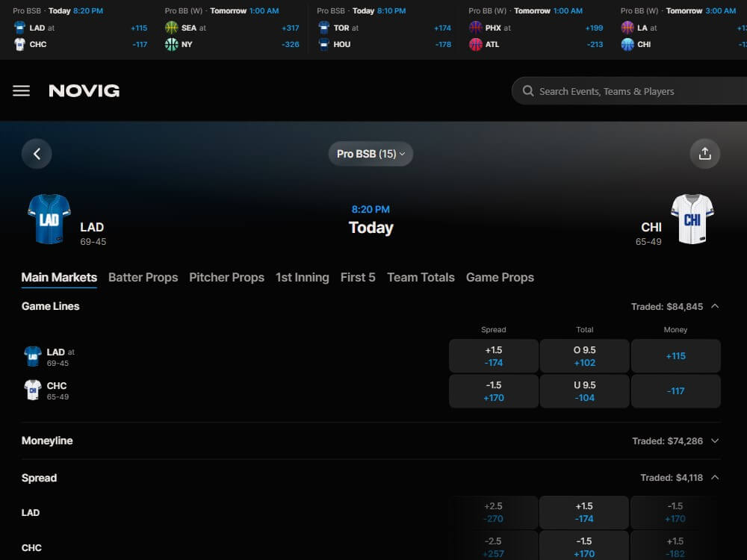Image resolution: width=747 pixels, height=560 pixels.
Task: Open the Game Props tab
Action: pos(500,277)
